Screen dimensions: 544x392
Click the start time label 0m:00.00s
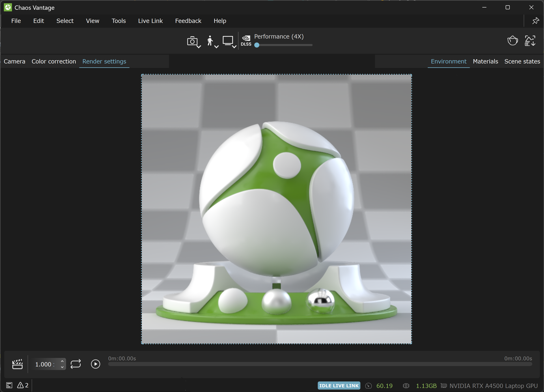coord(122,358)
